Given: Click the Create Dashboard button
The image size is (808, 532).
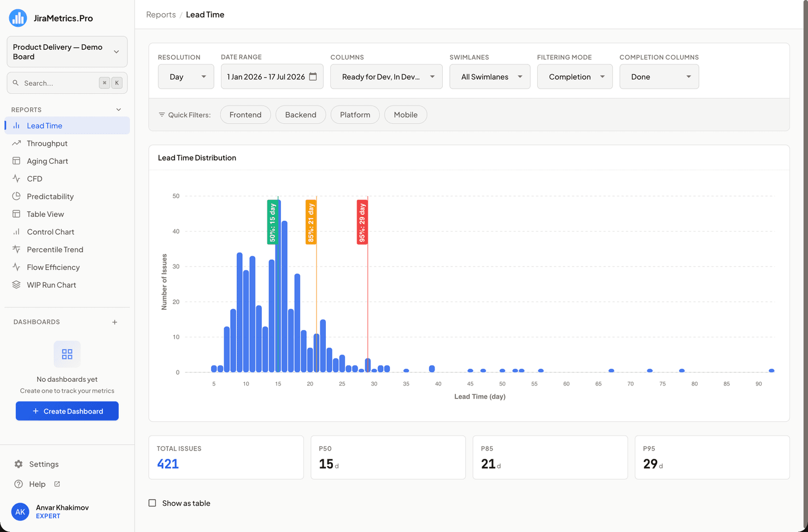Looking at the screenshot, I should pyautogui.click(x=67, y=411).
